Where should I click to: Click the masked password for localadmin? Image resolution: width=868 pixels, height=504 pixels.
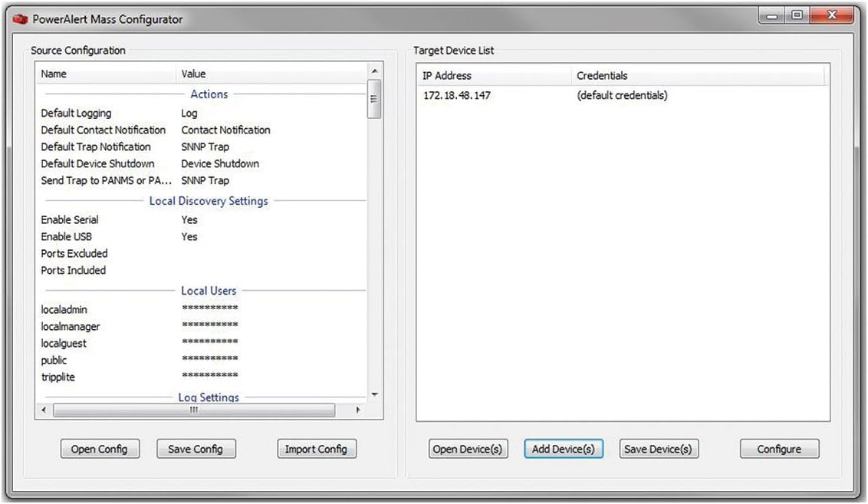(x=210, y=308)
